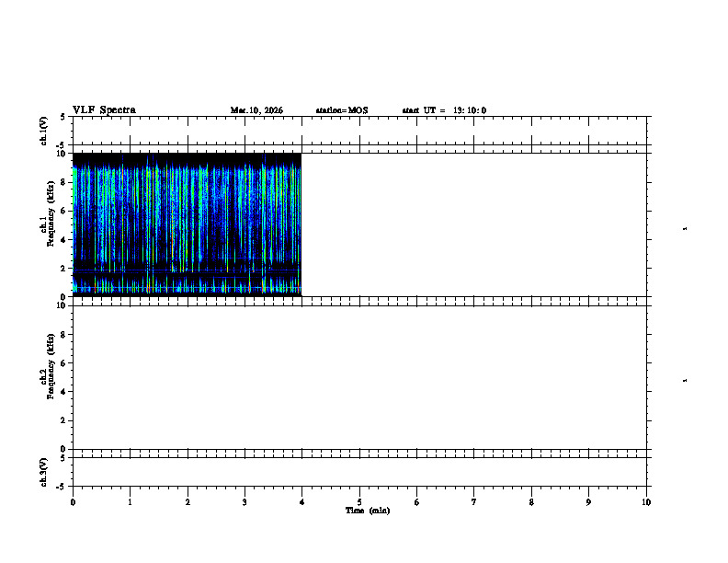
Task: Click the ch.1 spectrogram data image
Action: point(188,224)
